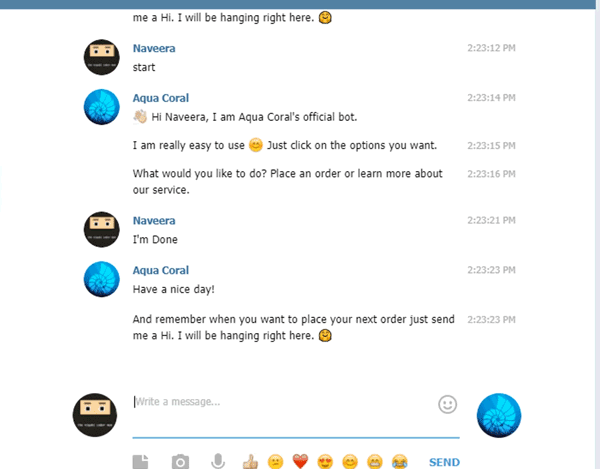The height and width of the screenshot is (469, 600).
Task: Insert the heart-eyes emoji
Action: pyautogui.click(x=325, y=462)
